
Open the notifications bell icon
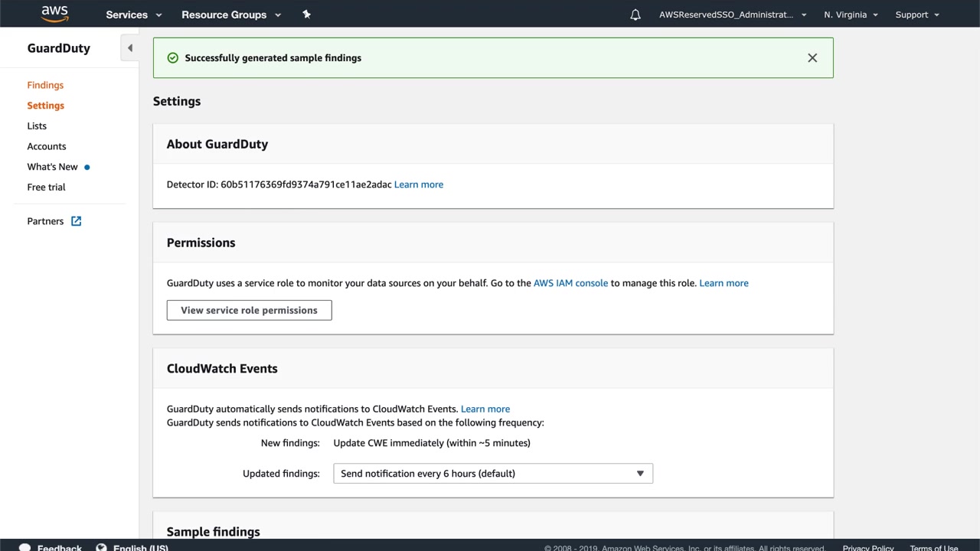[635, 15]
